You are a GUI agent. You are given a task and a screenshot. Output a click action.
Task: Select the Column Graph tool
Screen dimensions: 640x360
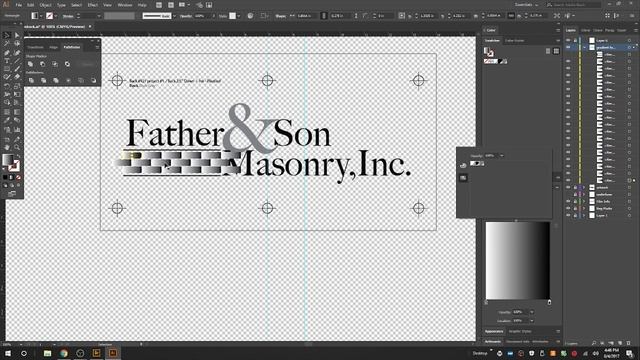pos(17,130)
